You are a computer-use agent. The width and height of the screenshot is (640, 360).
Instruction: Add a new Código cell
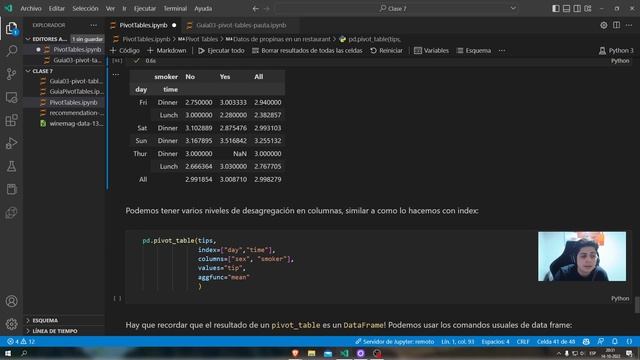point(125,51)
